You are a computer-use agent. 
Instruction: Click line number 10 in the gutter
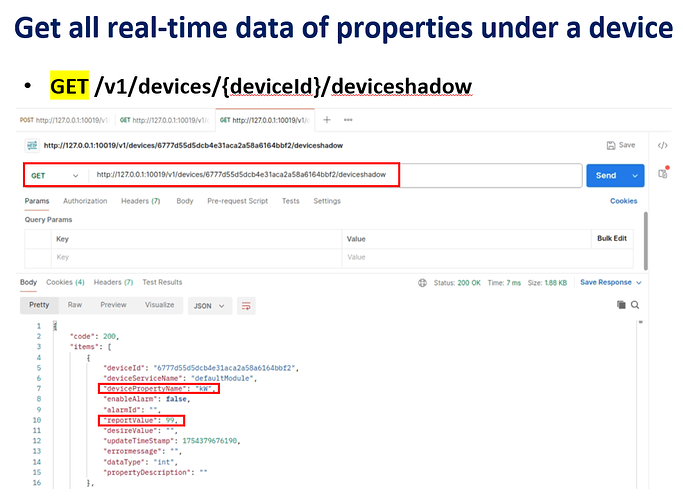(x=37, y=420)
